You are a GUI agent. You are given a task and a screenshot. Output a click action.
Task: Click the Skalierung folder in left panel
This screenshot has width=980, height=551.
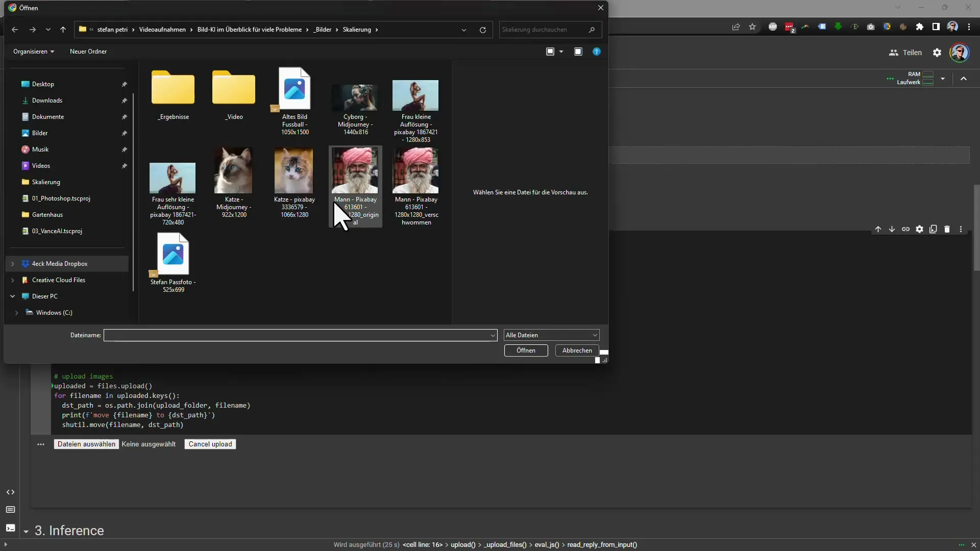(x=46, y=182)
